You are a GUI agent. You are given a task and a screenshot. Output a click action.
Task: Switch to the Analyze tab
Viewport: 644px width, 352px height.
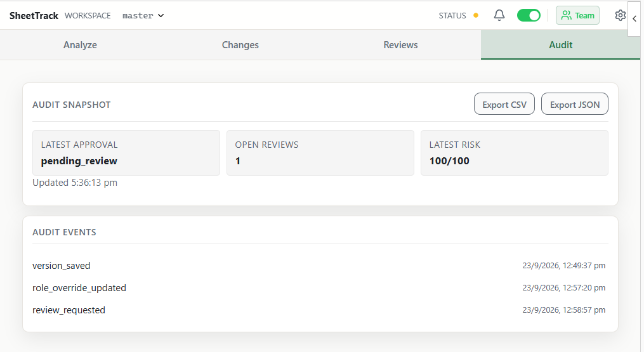[80, 45]
